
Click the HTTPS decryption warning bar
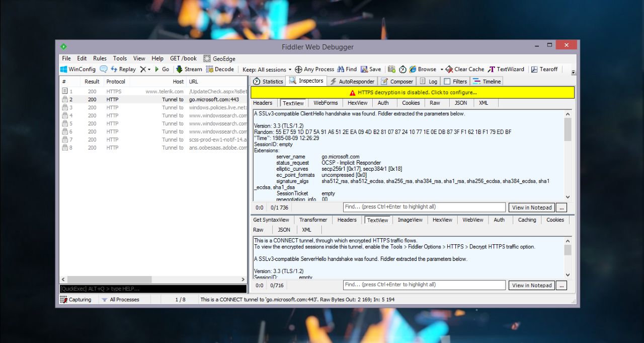413,93
